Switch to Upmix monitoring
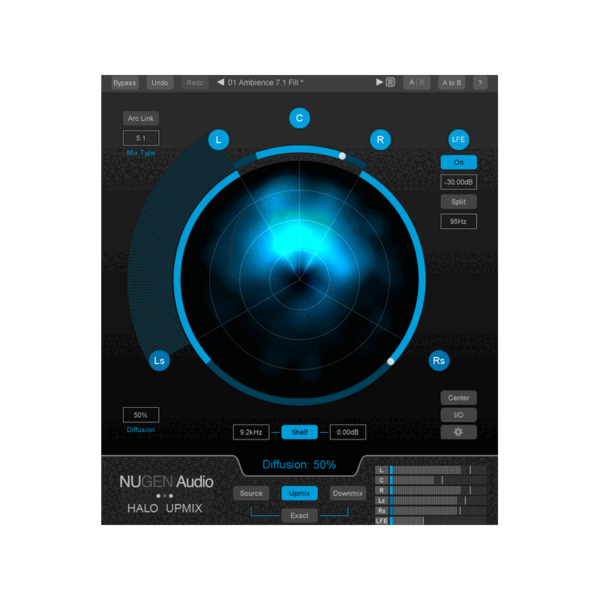 299,493
